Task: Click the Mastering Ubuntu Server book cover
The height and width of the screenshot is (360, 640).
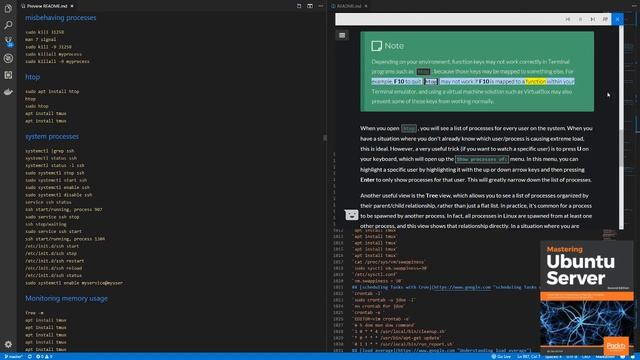Action: [x=587, y=297]
